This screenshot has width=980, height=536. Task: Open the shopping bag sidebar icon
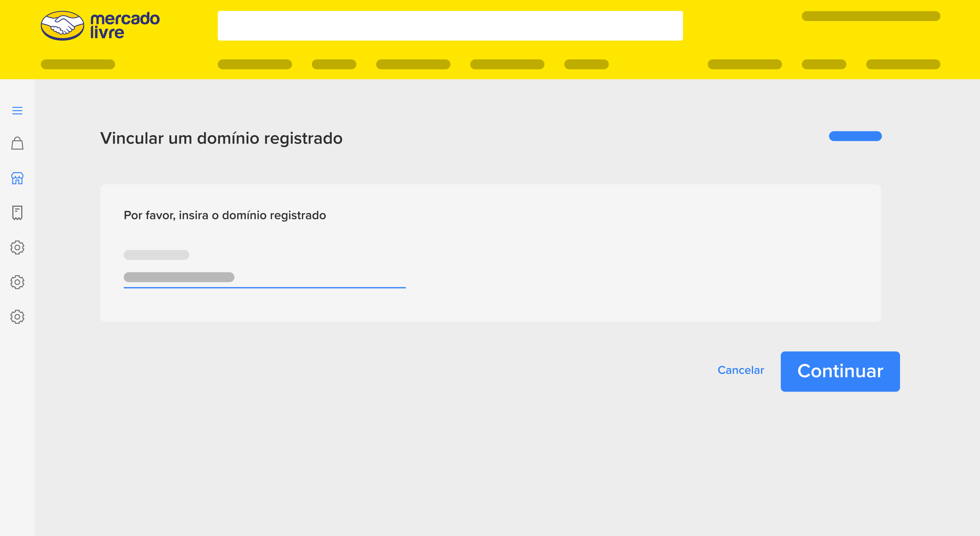click(x=17, y=143)
